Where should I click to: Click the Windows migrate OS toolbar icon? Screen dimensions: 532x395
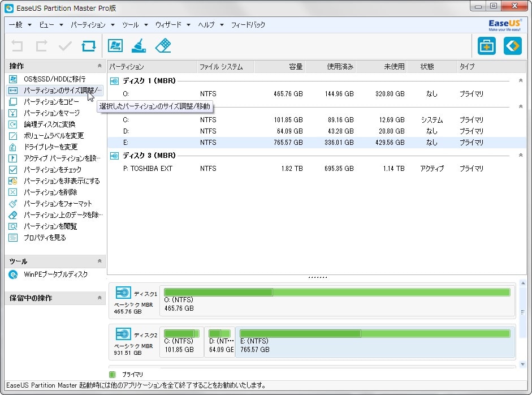[x=115, y=46]
